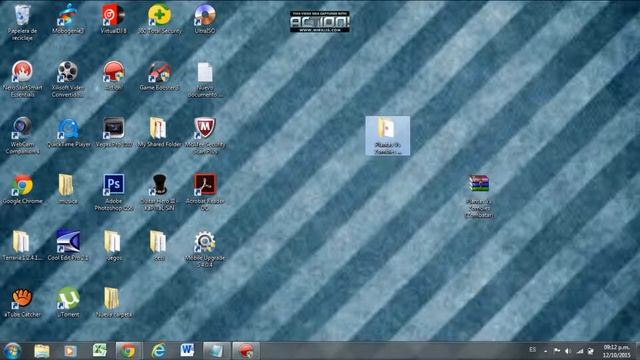Select the 360 Total Security shortcut
640x360 pixels.
(x=160, y=19)
